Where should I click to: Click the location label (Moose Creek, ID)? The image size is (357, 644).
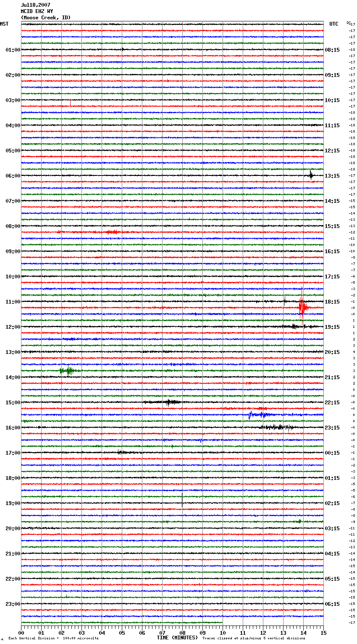click(x=45, y=18)
